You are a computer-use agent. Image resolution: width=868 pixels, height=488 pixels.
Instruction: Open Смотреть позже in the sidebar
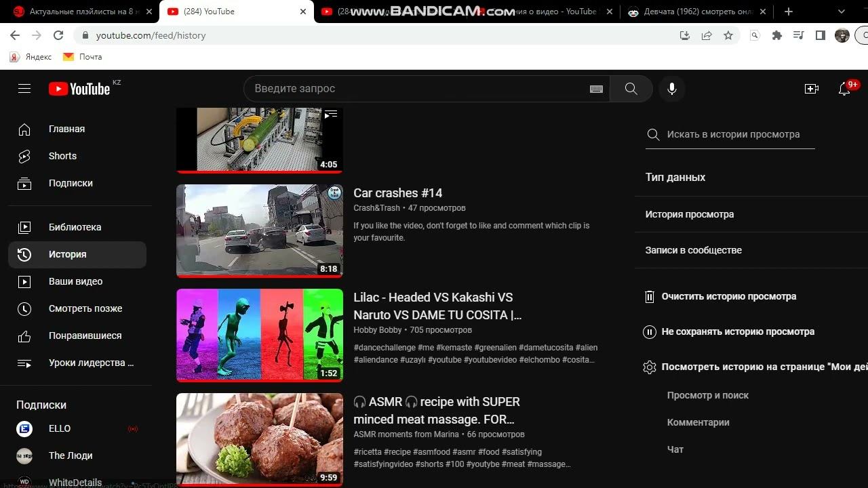click(x=77, y=308)
